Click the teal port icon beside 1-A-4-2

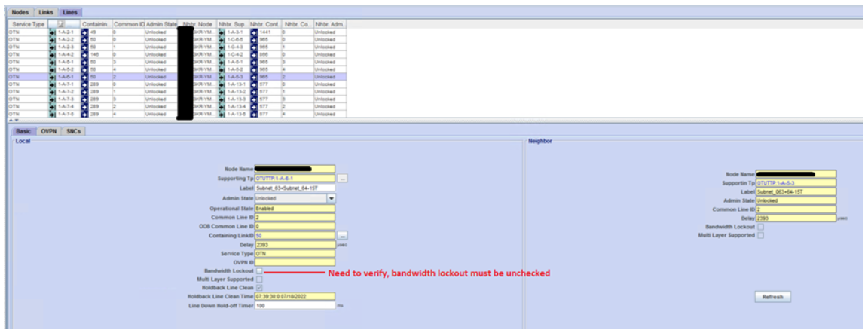(x=53, y=55)
